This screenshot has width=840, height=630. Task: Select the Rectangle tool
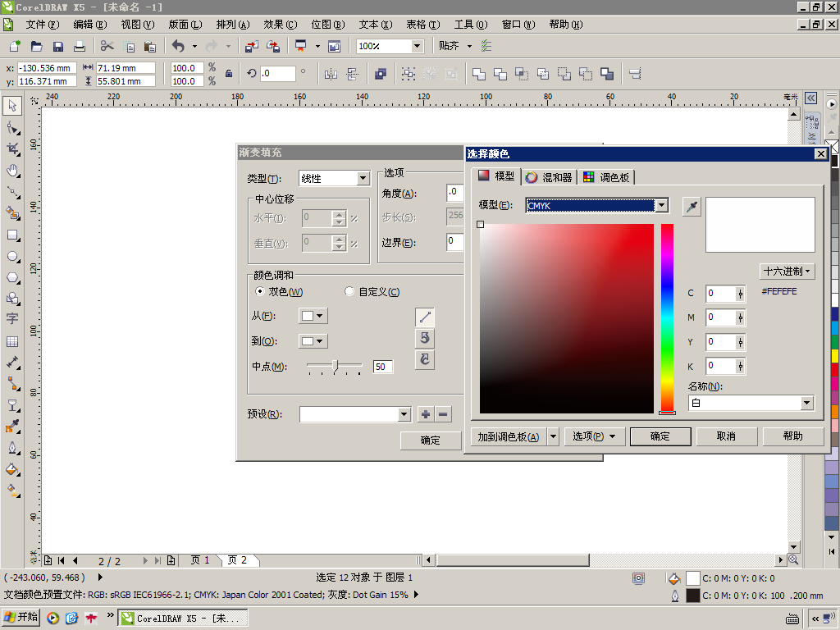[x=12, y=235]
